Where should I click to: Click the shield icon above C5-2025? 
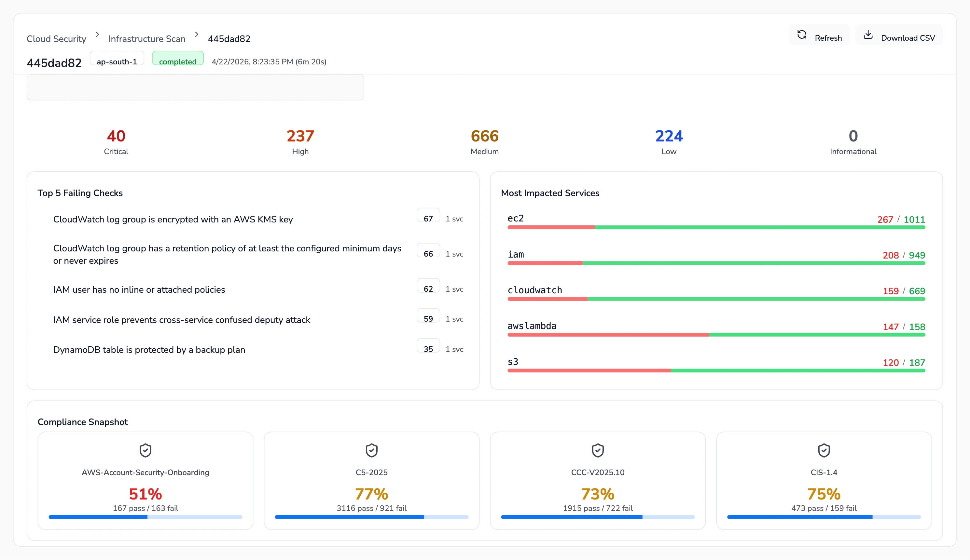point(371,450)
